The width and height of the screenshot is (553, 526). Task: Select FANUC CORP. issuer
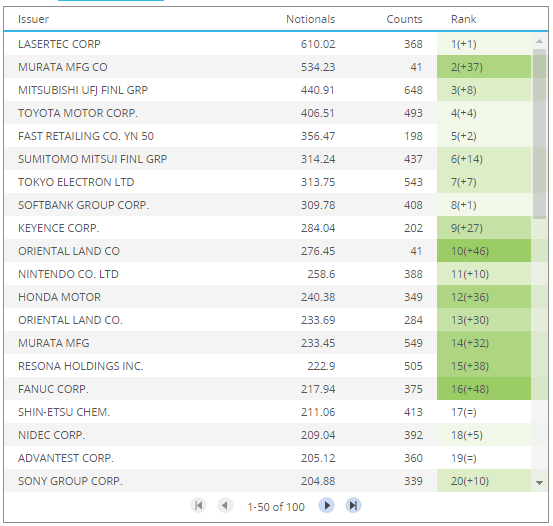click(x=54, y=389)
